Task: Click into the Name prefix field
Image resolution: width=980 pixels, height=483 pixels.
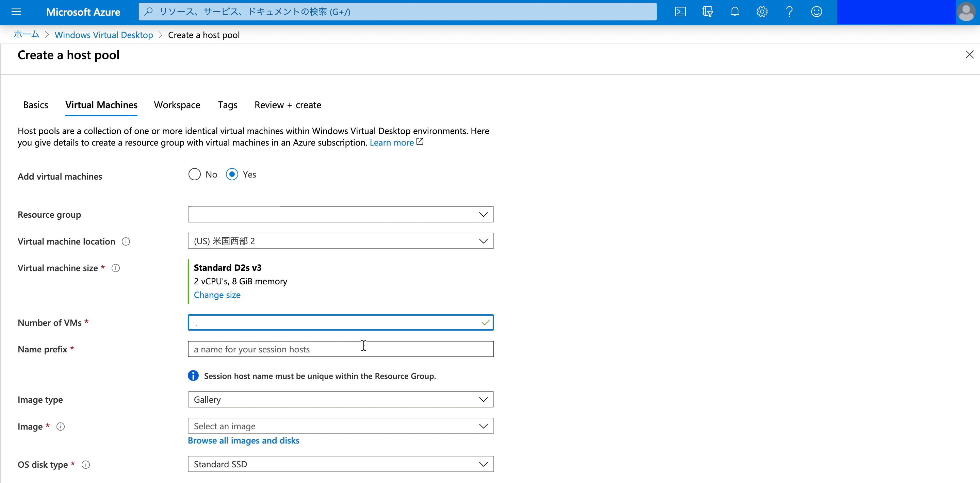Action: [341, 349]
